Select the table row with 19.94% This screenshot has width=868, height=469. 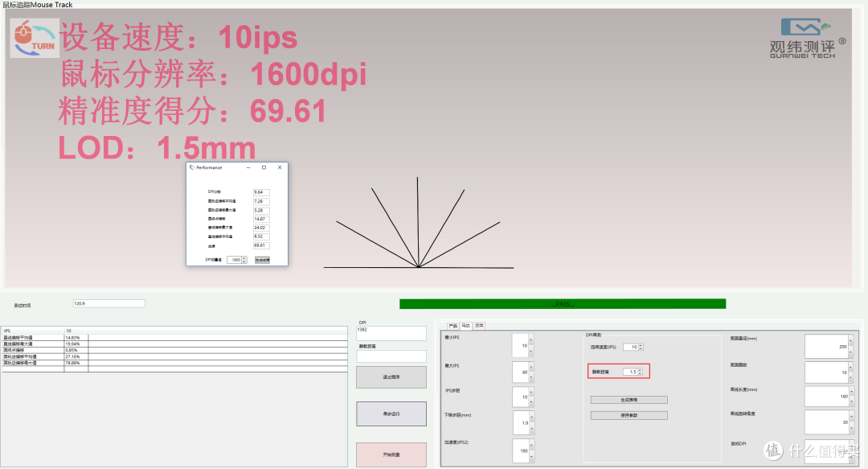click(x=174, y=344)
